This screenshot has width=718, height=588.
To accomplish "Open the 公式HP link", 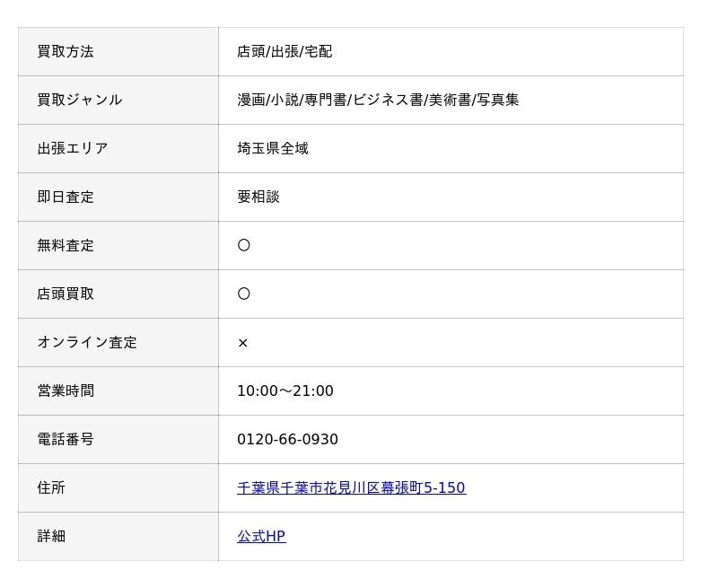I will tap(261, 536).
